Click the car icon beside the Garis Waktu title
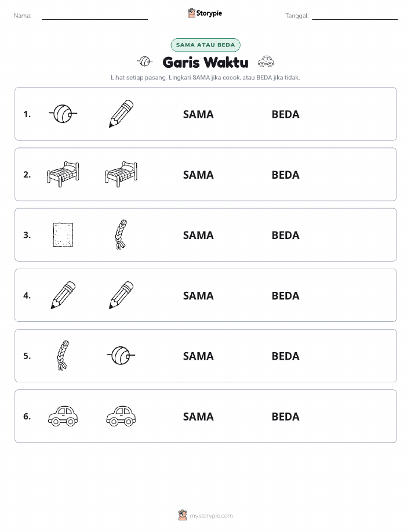Screen dimensions: 411x532 pos(266,61)
